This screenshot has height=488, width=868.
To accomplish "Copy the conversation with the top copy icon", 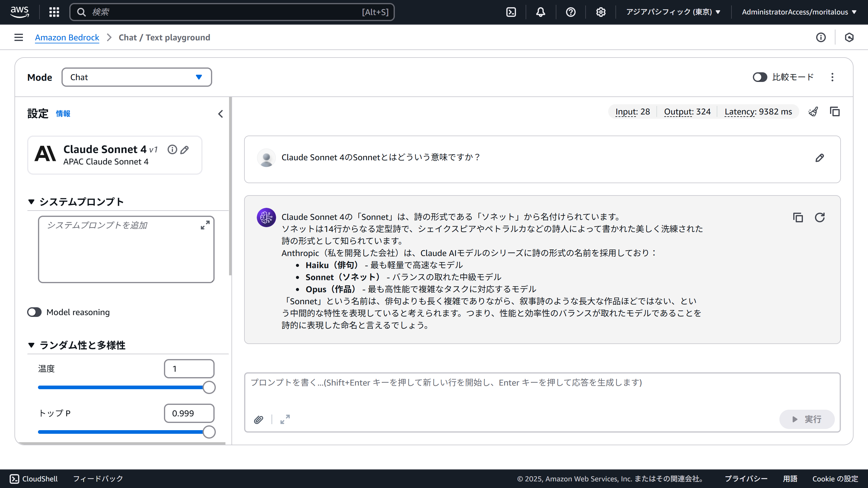I will click(835, 111).
